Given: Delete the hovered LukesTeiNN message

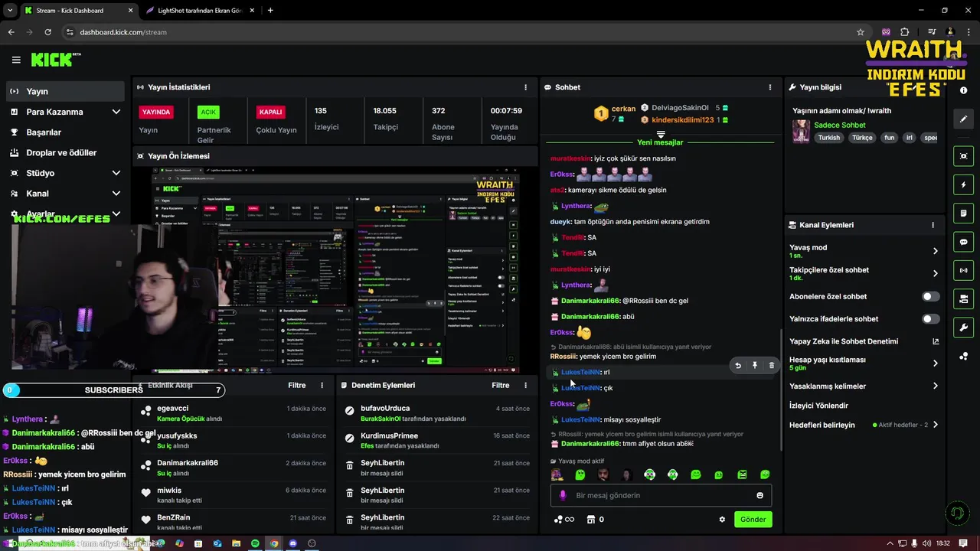Looking at the screenshot, I should pos(771,366).
